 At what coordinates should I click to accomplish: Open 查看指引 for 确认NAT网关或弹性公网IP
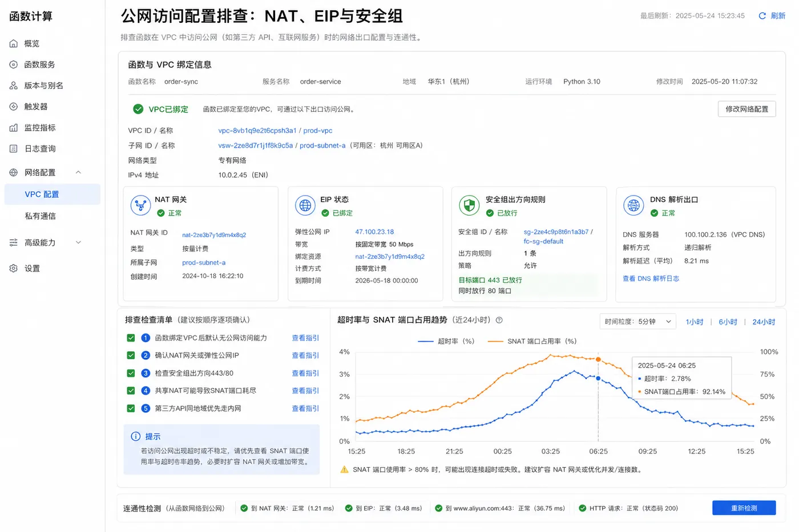point(305,355)
